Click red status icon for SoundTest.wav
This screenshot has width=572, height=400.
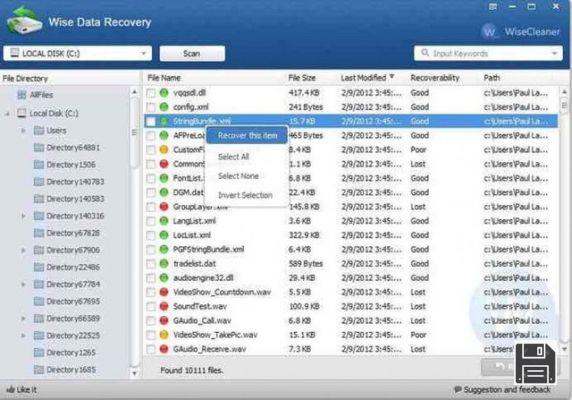tap(164, 306)
